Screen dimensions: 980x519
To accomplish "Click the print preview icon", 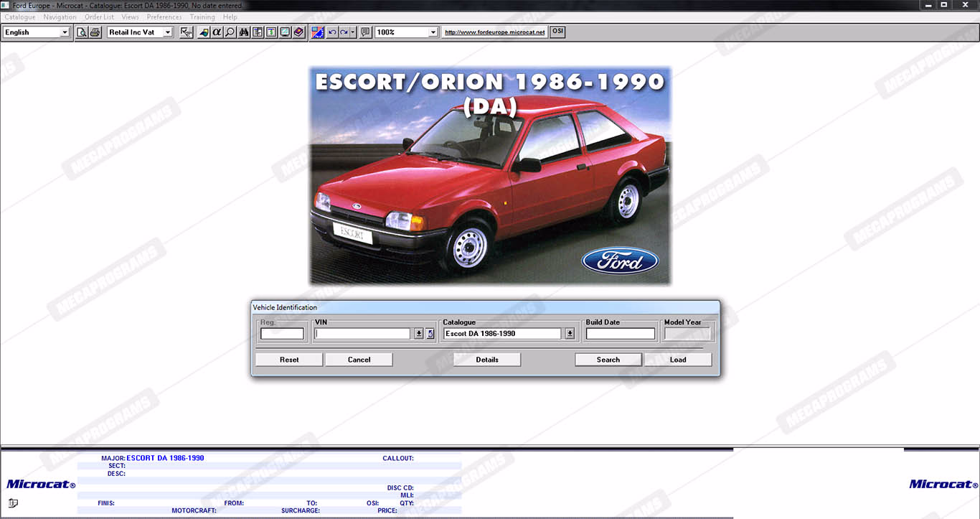I will [82, 32].
